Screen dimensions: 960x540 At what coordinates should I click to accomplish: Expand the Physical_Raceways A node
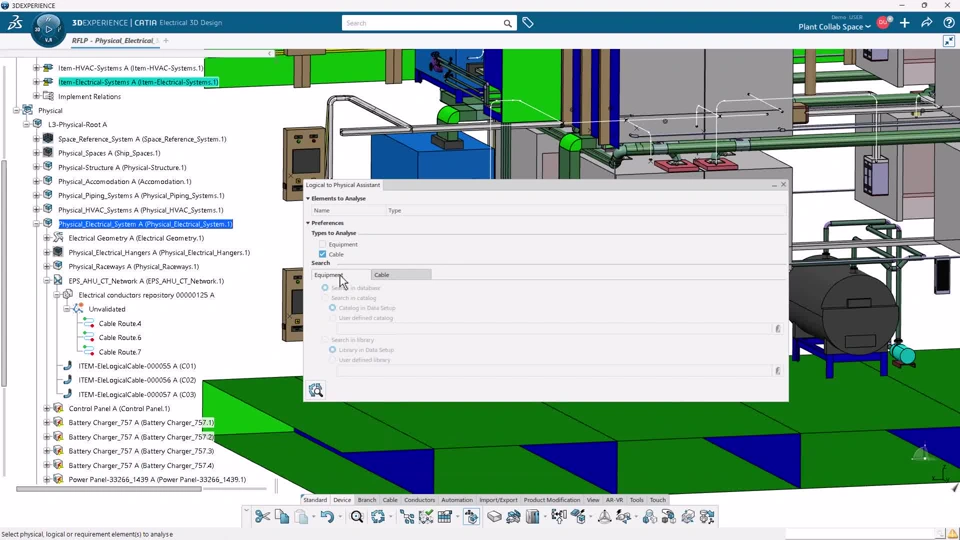pos(47,266)
